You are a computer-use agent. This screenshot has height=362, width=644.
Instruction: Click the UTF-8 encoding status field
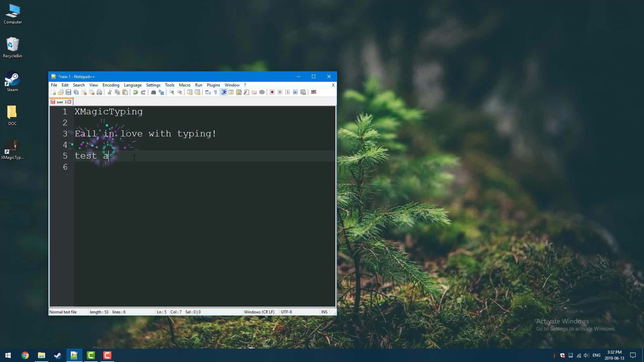tap(286, 312)
